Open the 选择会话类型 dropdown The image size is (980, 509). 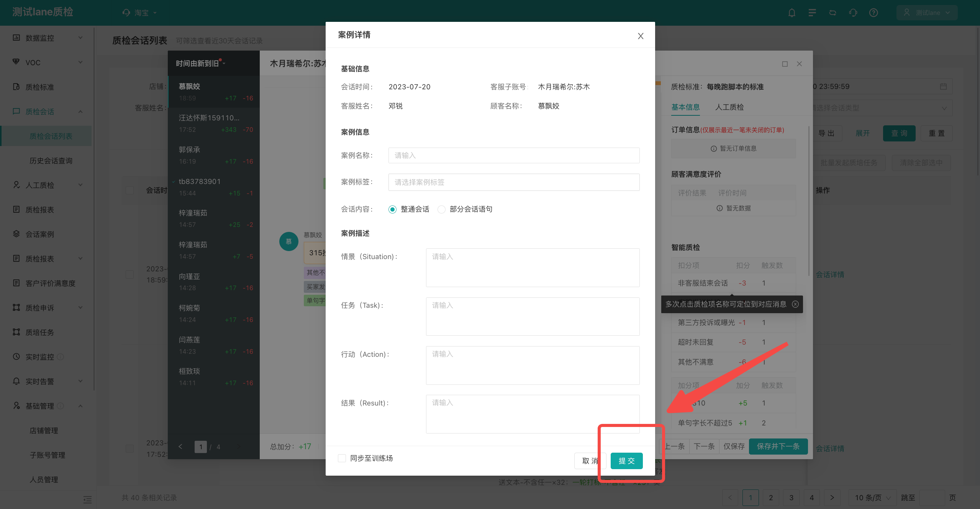(x=882, y=108)
